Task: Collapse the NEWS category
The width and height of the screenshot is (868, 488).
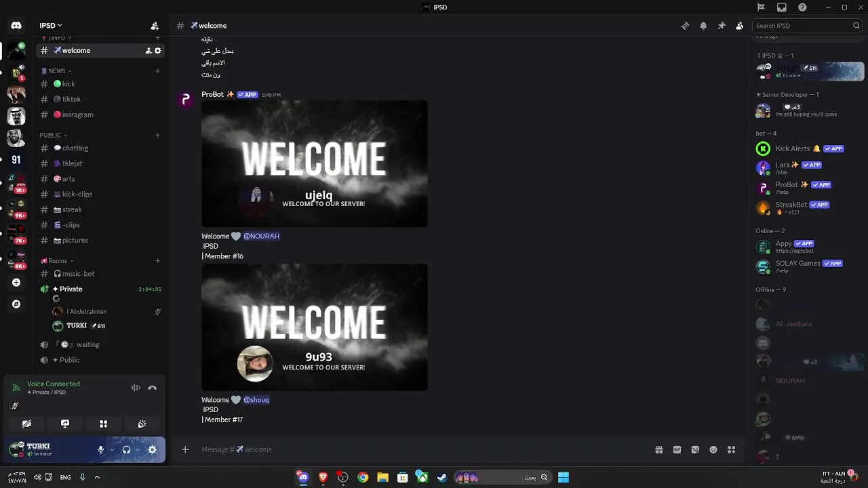Action: [56, 70]
